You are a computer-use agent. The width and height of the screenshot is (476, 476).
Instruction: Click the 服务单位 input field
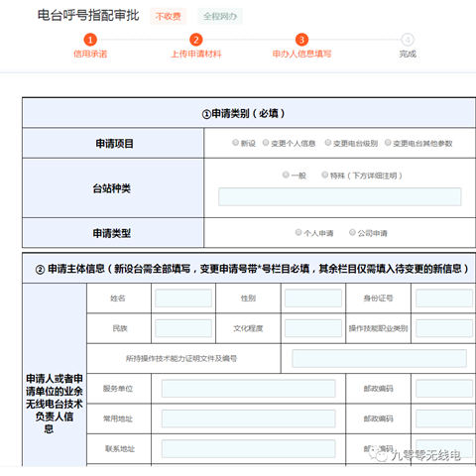[249, 389]
